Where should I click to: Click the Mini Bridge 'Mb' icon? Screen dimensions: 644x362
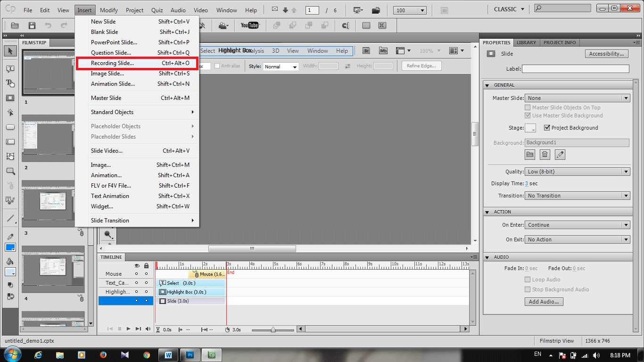coord(383,51)
